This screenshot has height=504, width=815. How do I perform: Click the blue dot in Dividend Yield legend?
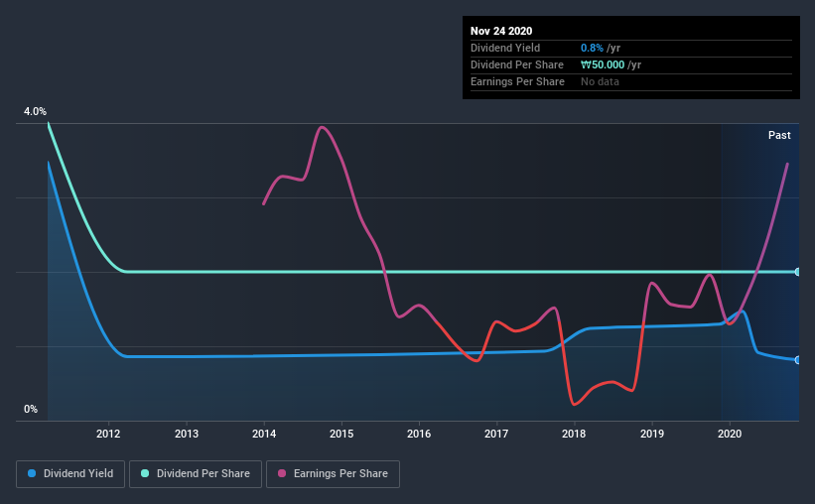[32, 473]
